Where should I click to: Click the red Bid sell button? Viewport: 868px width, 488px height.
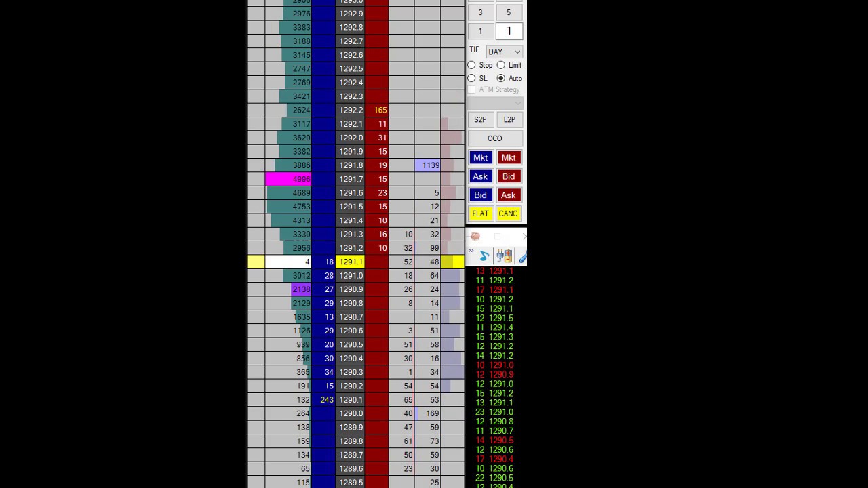(509, 176)
